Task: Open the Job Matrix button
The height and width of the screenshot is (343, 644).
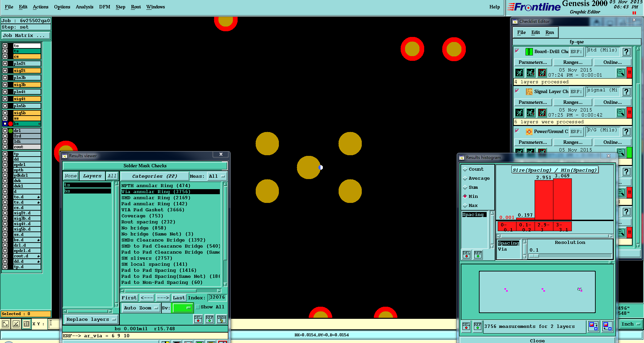Action: pyautogui.click(x=26, y=35)
